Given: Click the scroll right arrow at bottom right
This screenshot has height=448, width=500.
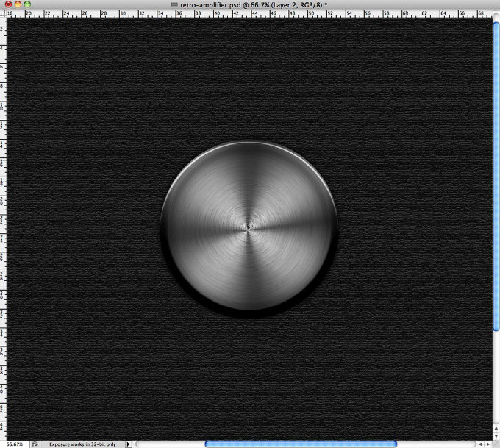Looking at the screenshot, I should click(488, 444).
